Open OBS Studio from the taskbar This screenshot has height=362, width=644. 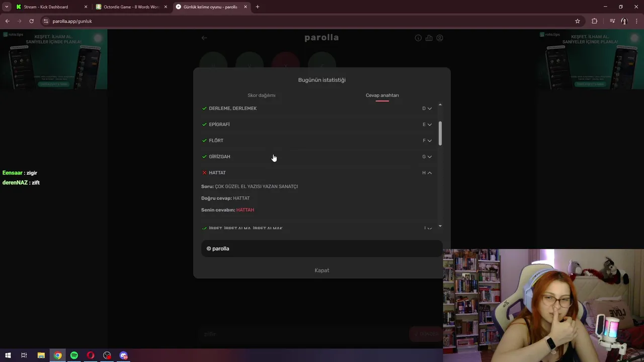(x=107, y=355)
